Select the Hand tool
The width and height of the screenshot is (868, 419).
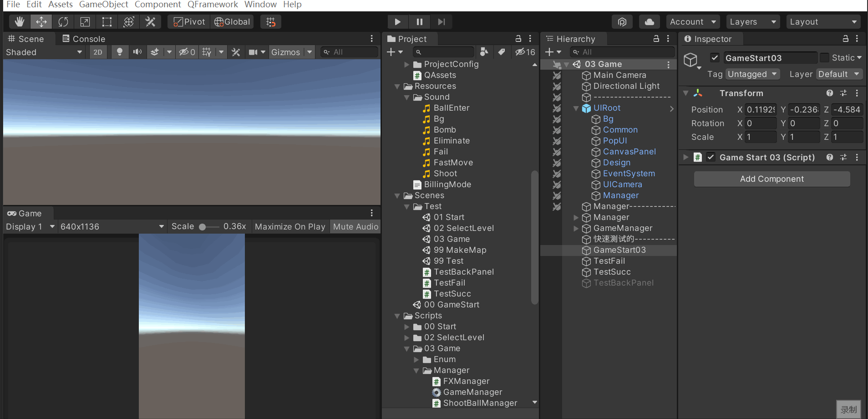point(20,22)
